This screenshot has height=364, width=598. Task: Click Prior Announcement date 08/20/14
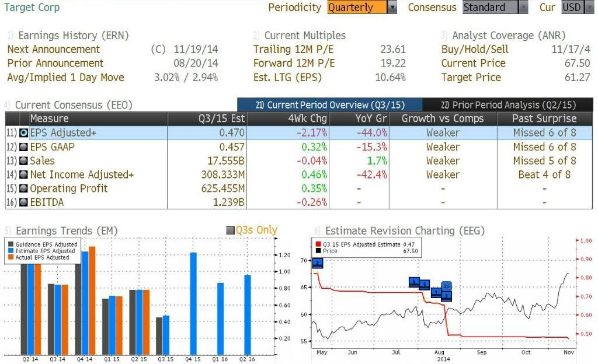pyautogui.click(x=196, y=63)
